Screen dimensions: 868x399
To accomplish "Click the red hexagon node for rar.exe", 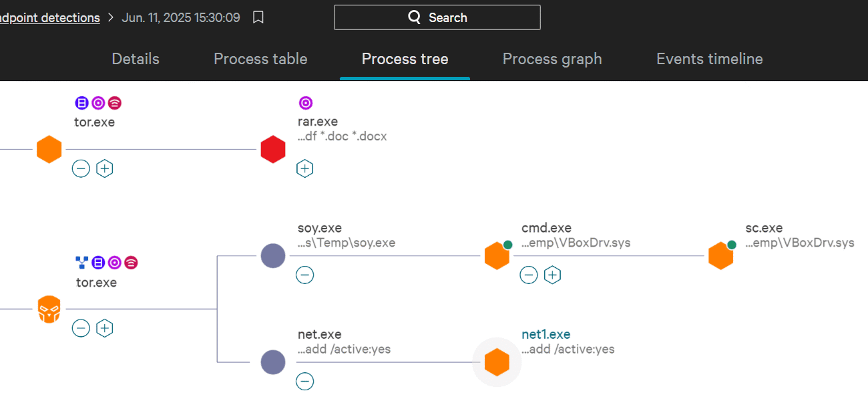I will tap(273, 149).
